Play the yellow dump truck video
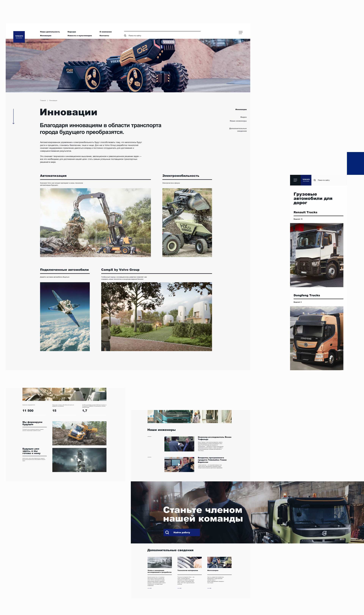Screen dimensions: 364x615 click(79, 433)
